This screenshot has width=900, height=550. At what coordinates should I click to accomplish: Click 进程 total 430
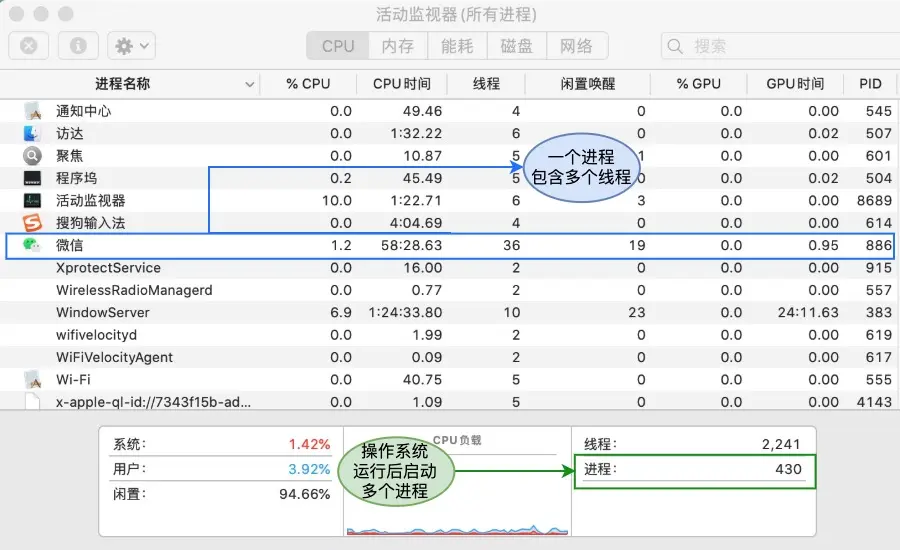[788, 469]
